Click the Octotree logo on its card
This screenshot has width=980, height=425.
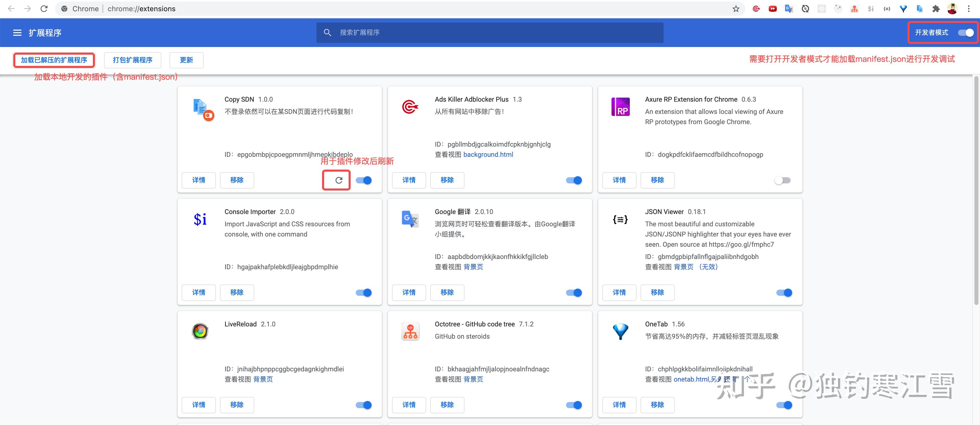tap(410, 331)
